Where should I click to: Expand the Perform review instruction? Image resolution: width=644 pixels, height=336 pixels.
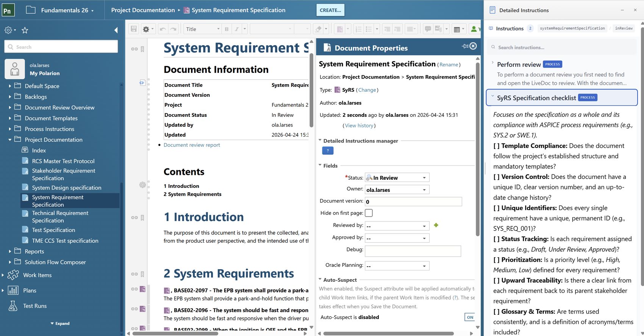coord(492,63)
